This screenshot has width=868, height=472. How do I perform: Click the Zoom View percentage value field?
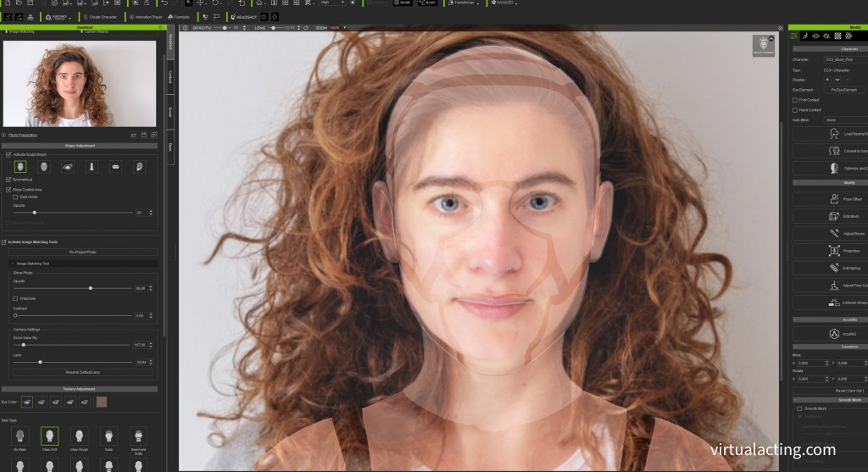coord(140,345)
